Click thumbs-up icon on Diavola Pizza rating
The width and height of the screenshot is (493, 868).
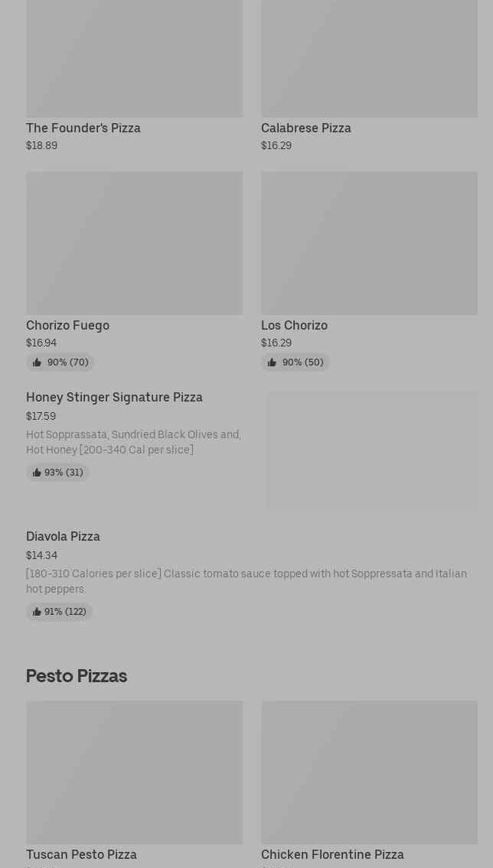click(x=37, y=612)
